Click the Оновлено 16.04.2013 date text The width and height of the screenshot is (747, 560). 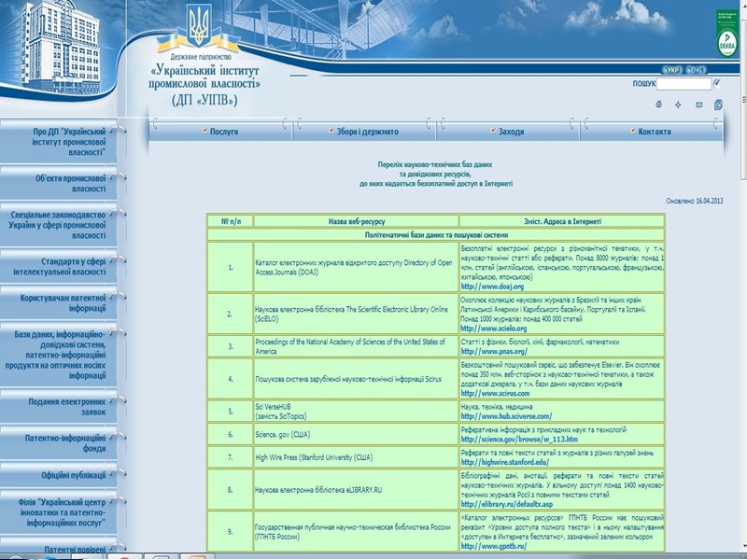(694, 201)
